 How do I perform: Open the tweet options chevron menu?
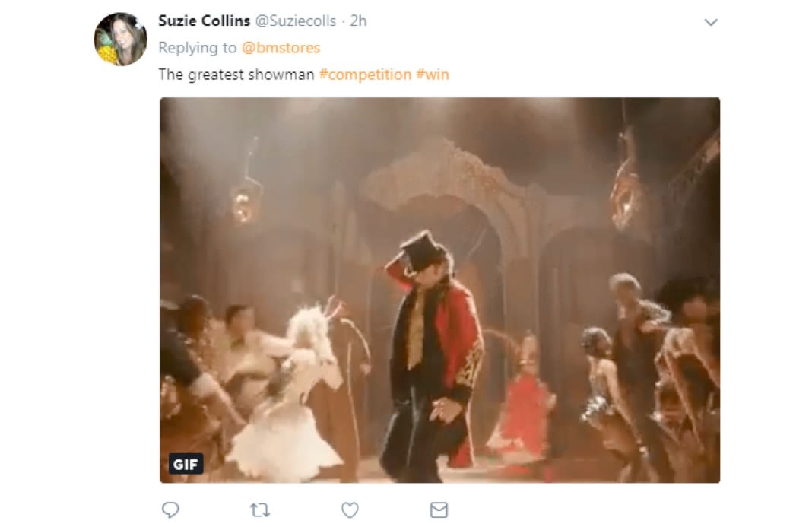711,23
